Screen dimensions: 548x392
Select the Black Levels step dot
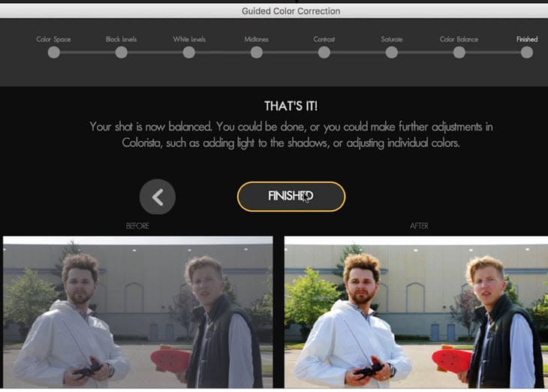pos(122,53)
